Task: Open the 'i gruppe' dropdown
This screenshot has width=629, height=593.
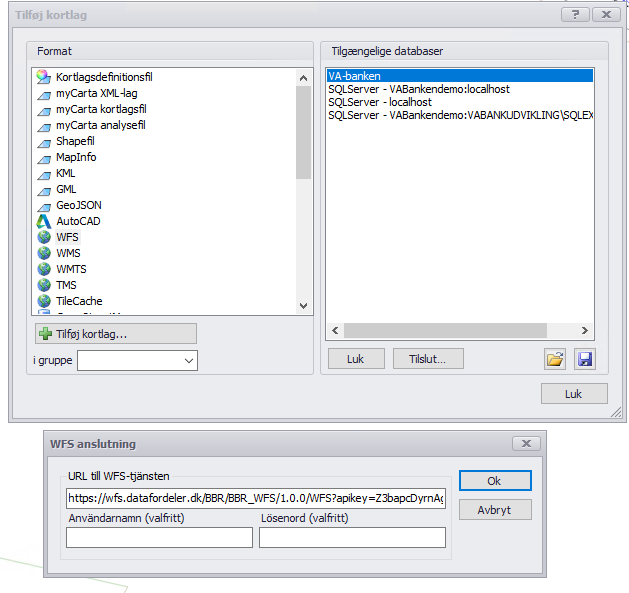Action: [x=188, y=360]
